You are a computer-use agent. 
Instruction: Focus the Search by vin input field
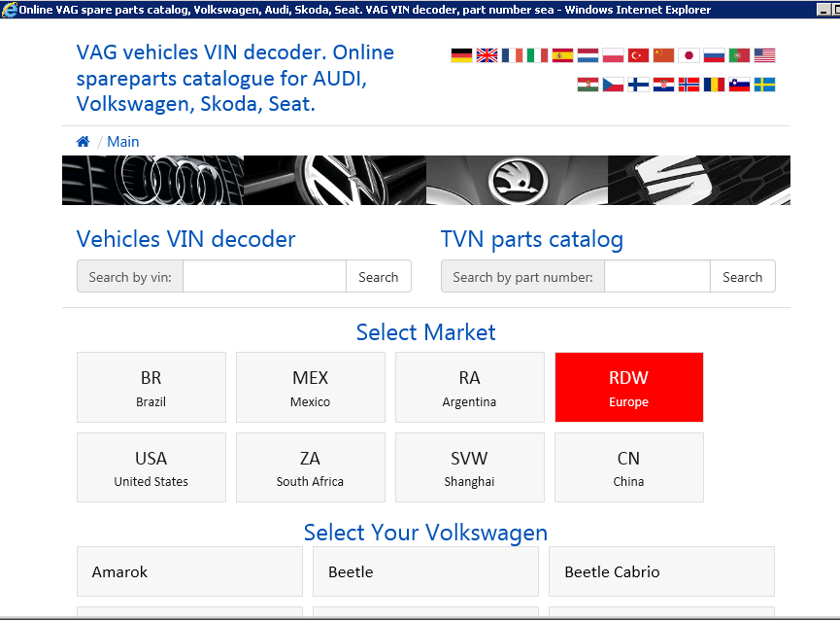(x=265, y=277)
